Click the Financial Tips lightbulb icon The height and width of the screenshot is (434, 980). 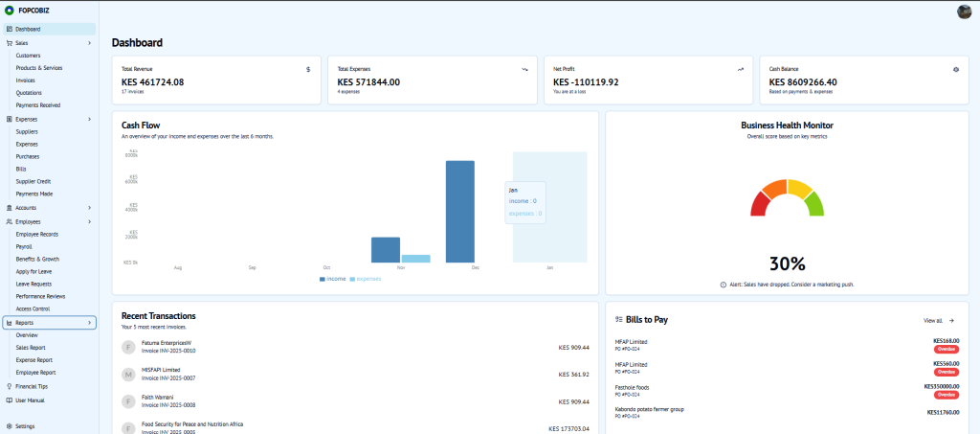tap(10, 386)
